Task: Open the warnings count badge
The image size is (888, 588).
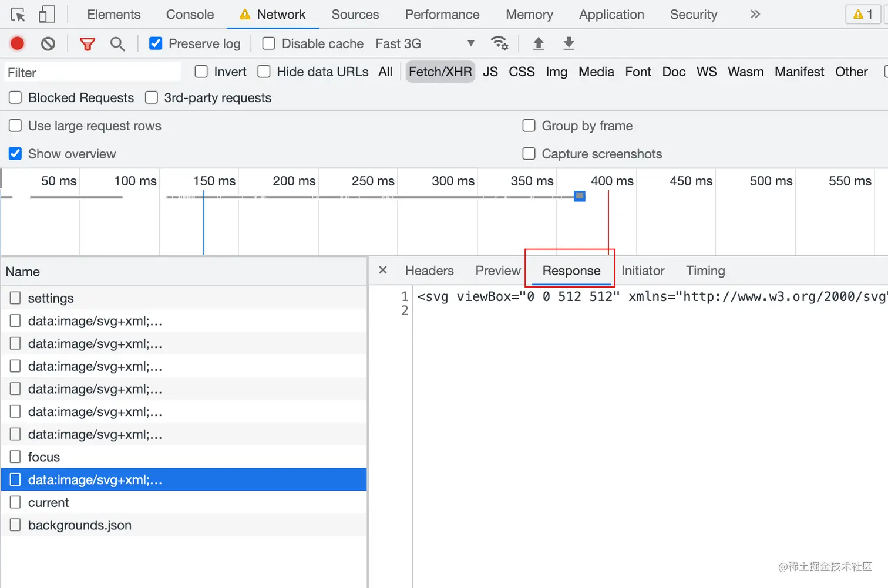Action: (x=863, y=14)
